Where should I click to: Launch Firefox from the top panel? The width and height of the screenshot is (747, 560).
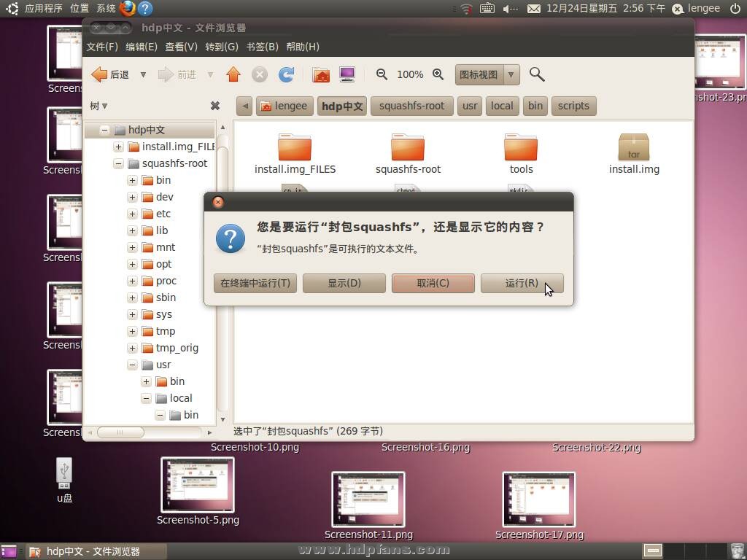click(x=127, y=8)
